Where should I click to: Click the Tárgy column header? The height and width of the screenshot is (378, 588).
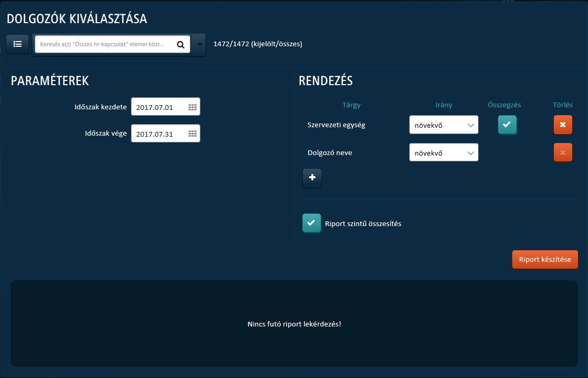(x=351, y=105)
